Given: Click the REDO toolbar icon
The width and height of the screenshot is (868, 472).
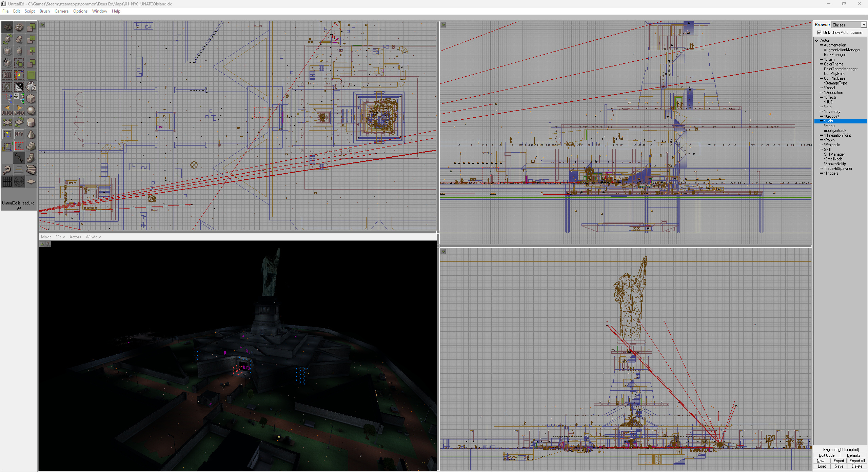Looking at the screenshot, I should [19, 111].
